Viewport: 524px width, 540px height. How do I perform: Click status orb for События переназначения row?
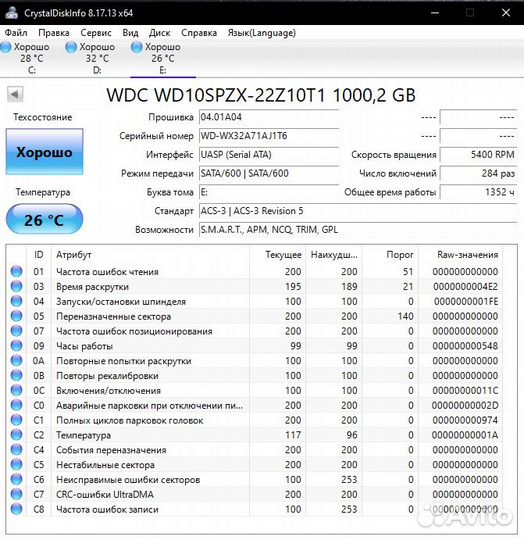tap(16, 449)
